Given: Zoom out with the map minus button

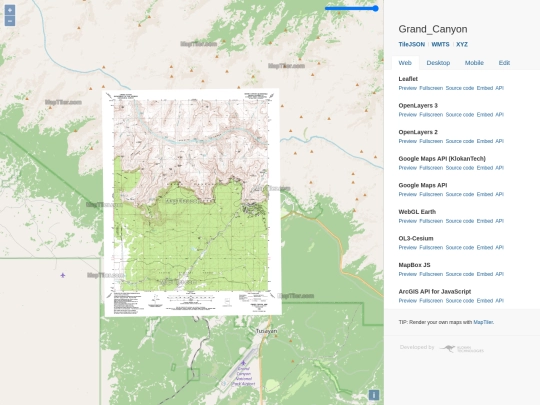Looking at the screenshot, I should click(10, 21).
